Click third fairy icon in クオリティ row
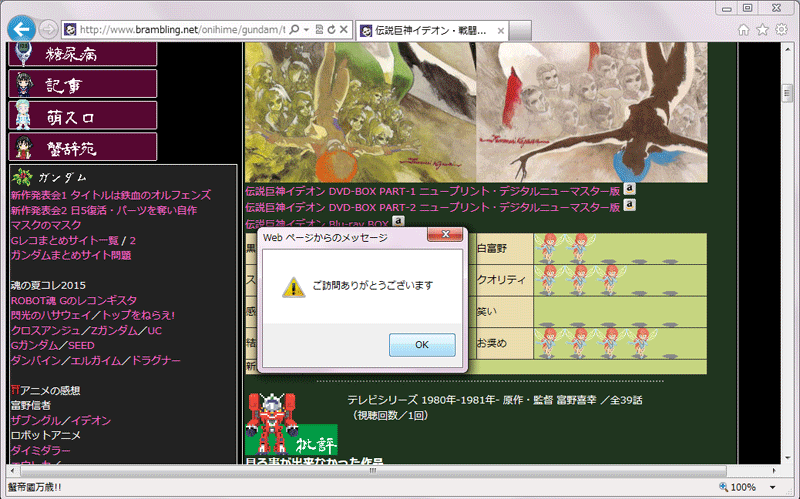Viewport: 800px width, 499px height. point(610,280)
